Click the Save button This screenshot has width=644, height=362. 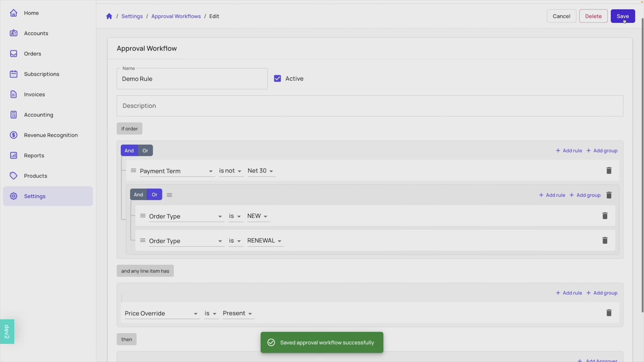tap(622, 16)
